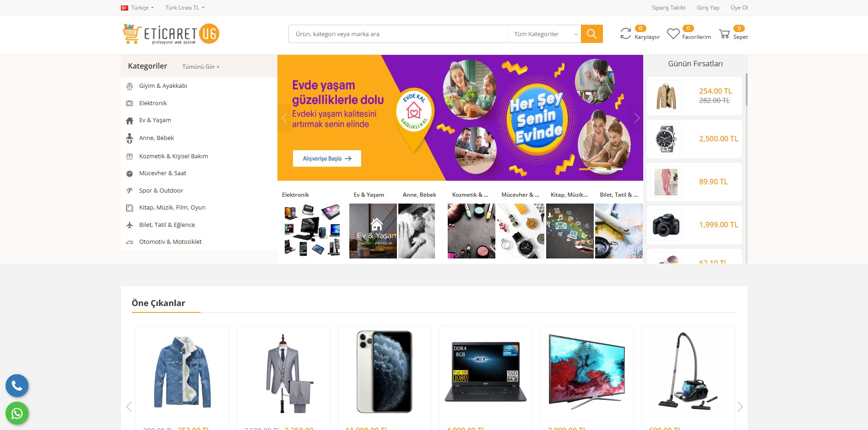The height and width of the screenshot is (430, 868).
Task: Expand the Türkçe language dropdown
Action: click(137, 8)
